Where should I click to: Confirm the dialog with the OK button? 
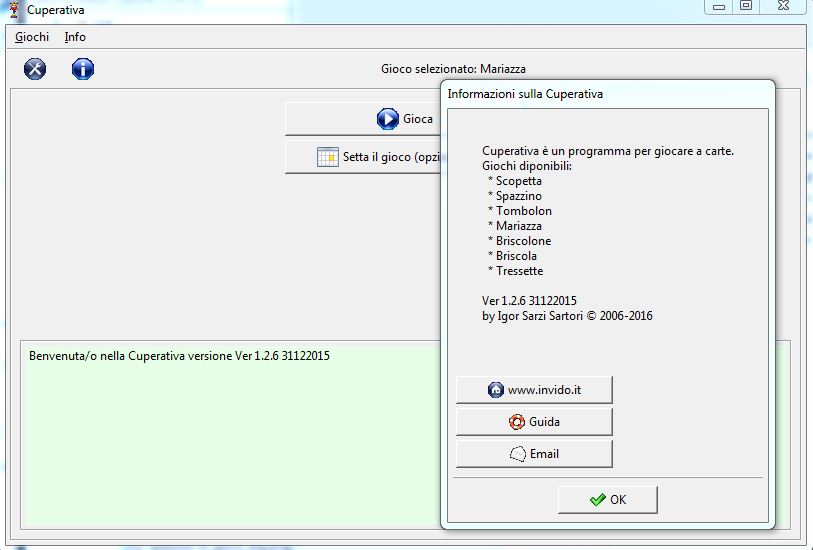tap(607, 499)
